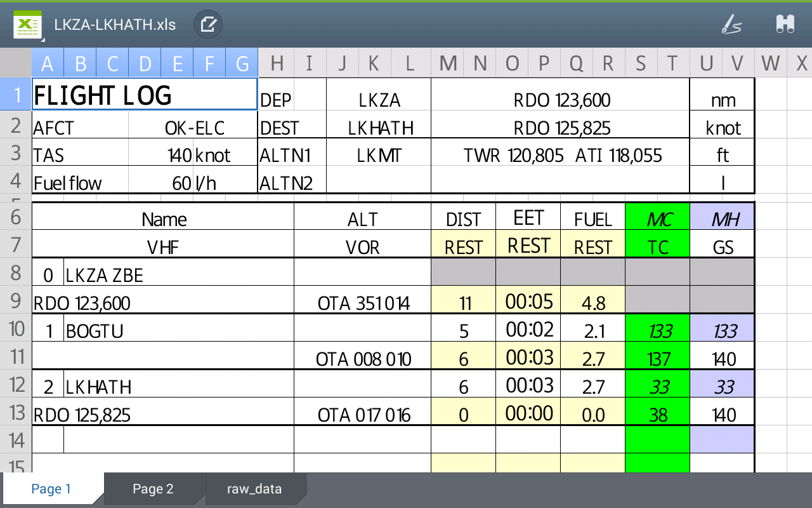The width and height of the screenshot is (812, 508).
Task: Select row header 13
Action: point(16,412)
